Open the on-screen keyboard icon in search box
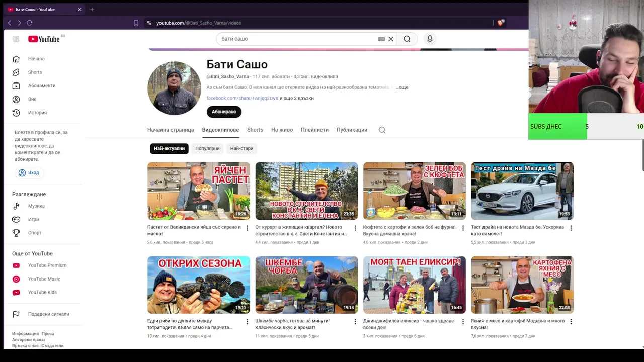This screenshot has height=362, width=644. 381,39
